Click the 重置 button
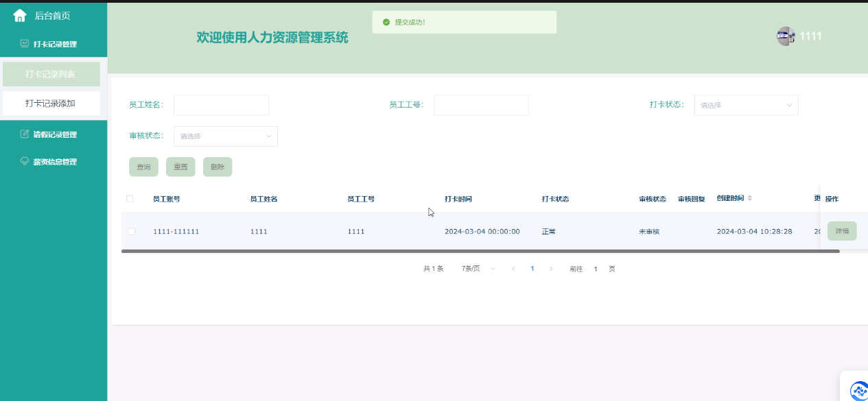 180,167
